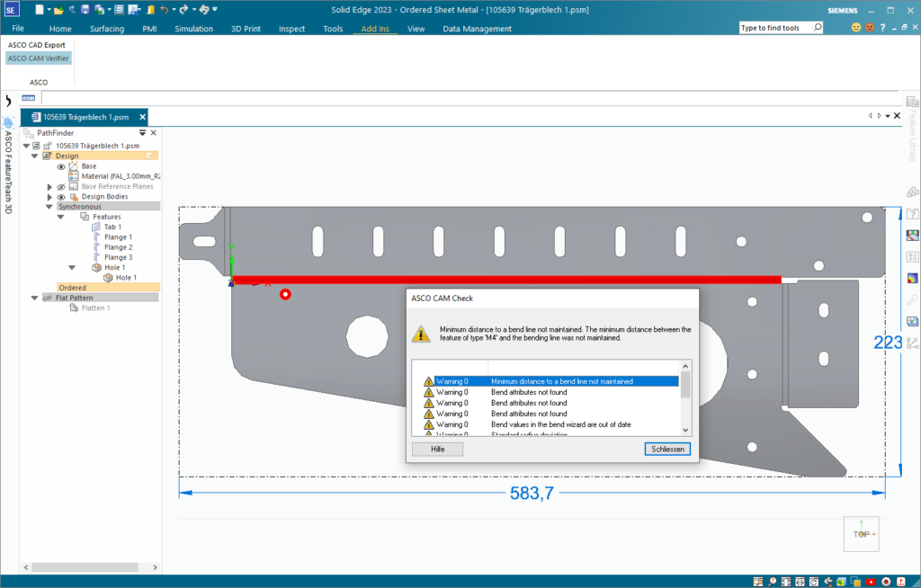
Task: Click the happy smiley feedback icon
Action: pos(855,28)
